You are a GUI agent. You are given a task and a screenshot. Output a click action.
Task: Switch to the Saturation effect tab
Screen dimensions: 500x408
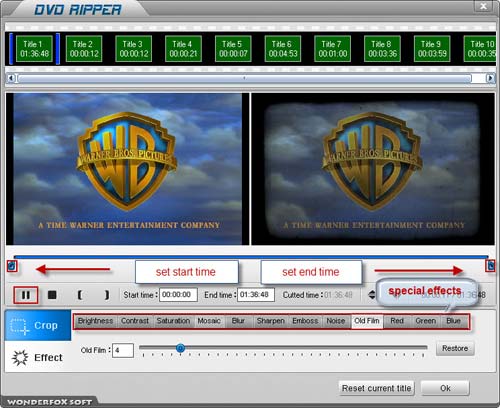point(173,321)
